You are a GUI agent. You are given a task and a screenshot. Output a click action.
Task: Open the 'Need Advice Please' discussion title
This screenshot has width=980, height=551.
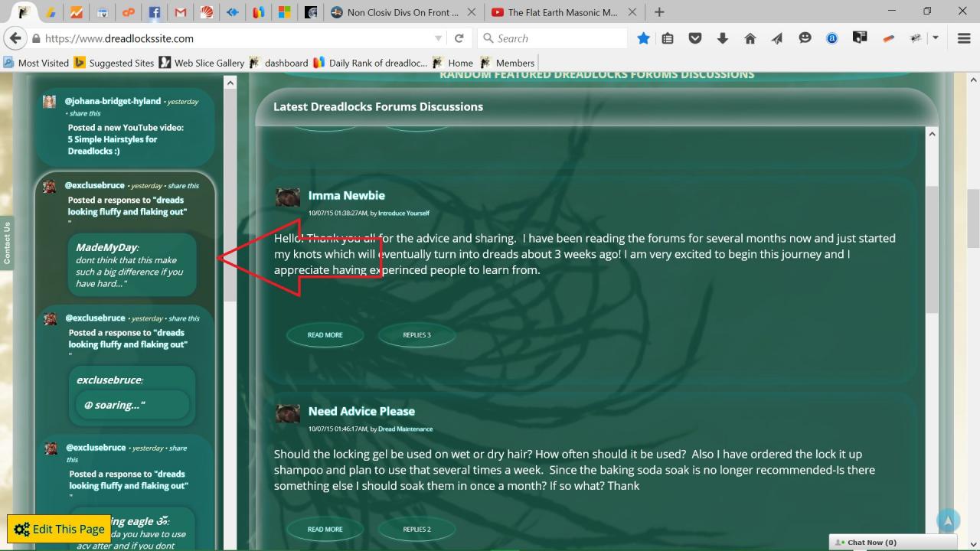coord(361,411)
